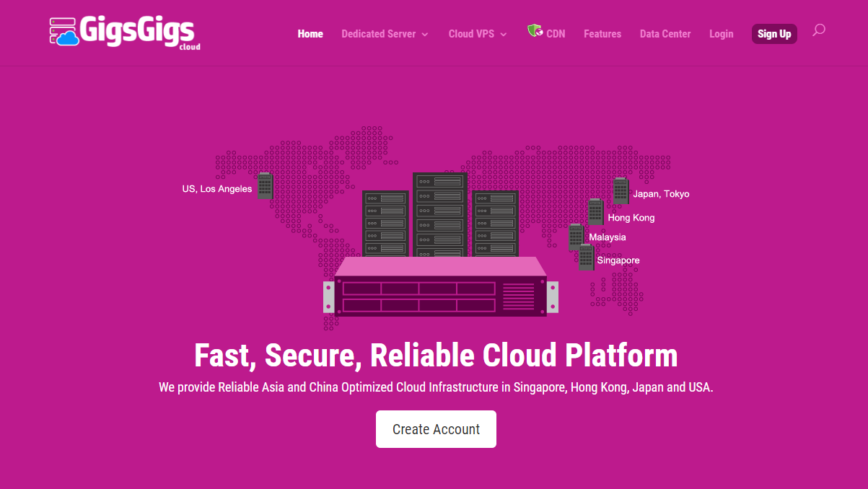Click the headline Fast, Secure, Reliable Cloud Platform
Viewport: 868px width, 489px height.
(x=436, y=355)
